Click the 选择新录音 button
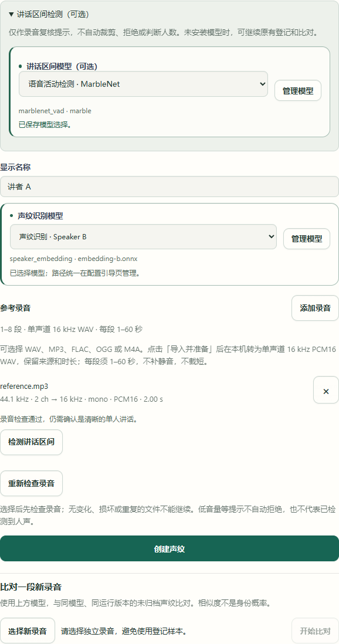The height and width of the screenshot is (644, 339). point(28,631)
